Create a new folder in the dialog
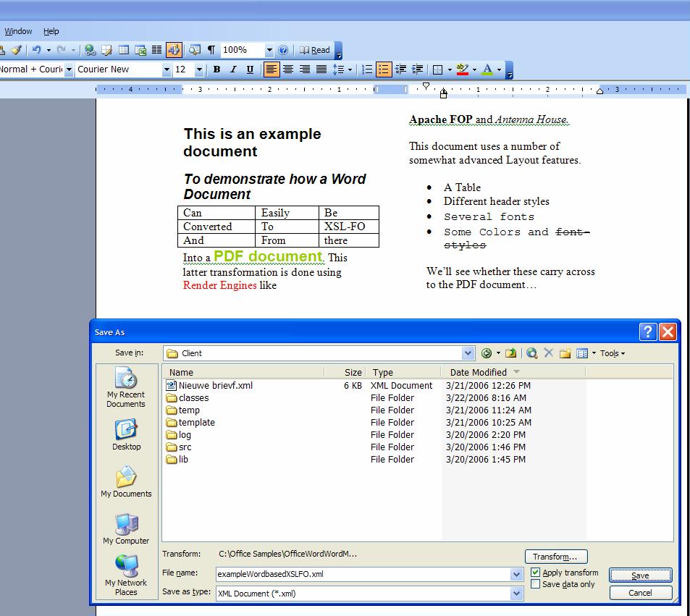 565,353
